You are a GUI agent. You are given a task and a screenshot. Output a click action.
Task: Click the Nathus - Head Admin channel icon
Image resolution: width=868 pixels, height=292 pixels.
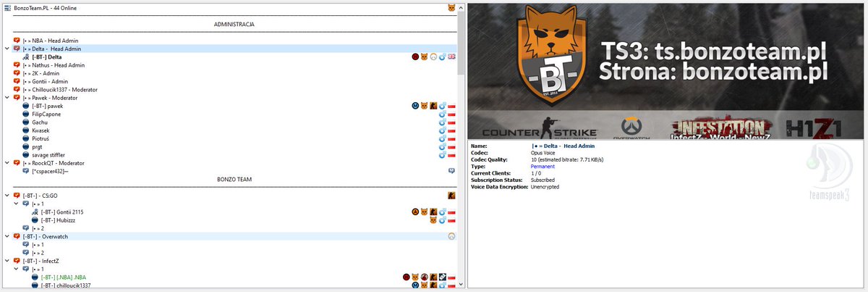coord(17,65)
